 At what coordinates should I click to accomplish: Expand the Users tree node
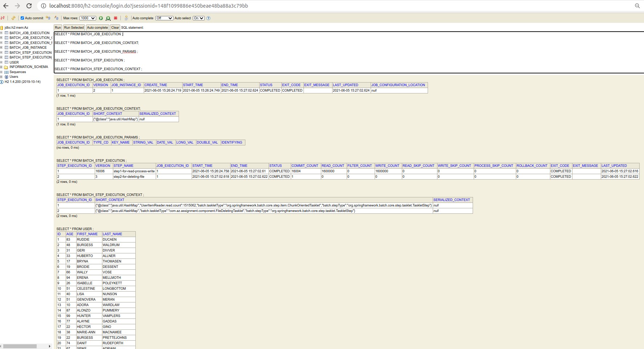pos(1,77)
